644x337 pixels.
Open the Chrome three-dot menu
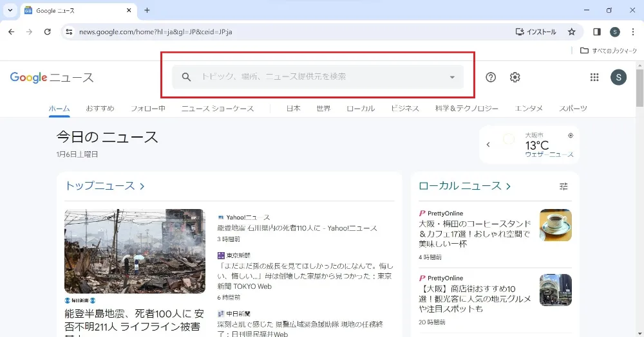point(632,32)
